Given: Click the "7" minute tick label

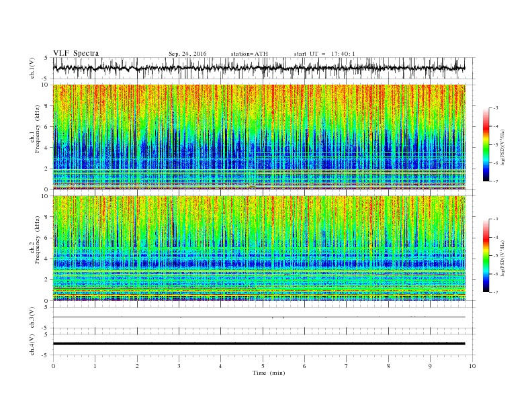Looking at the screenshot, I should pyautogui.click(x=347, y=366).
